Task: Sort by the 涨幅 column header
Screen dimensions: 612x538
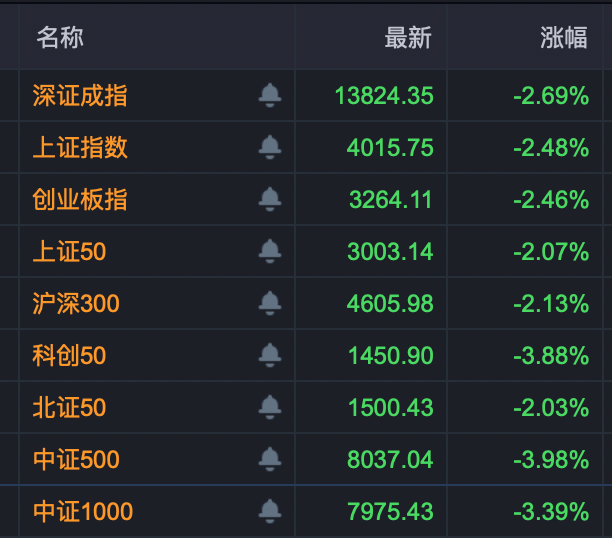Action: (564, 38)
